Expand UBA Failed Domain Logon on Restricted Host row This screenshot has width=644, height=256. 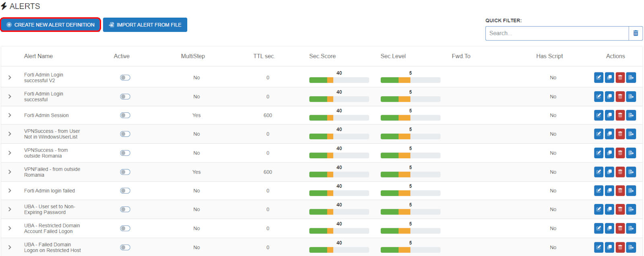pos(10,247)
